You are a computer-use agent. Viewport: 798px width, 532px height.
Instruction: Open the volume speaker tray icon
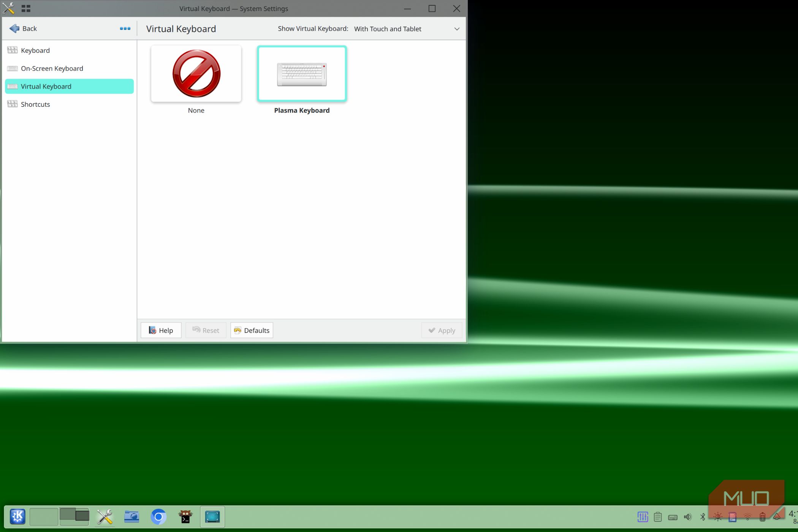pos(688,517)
